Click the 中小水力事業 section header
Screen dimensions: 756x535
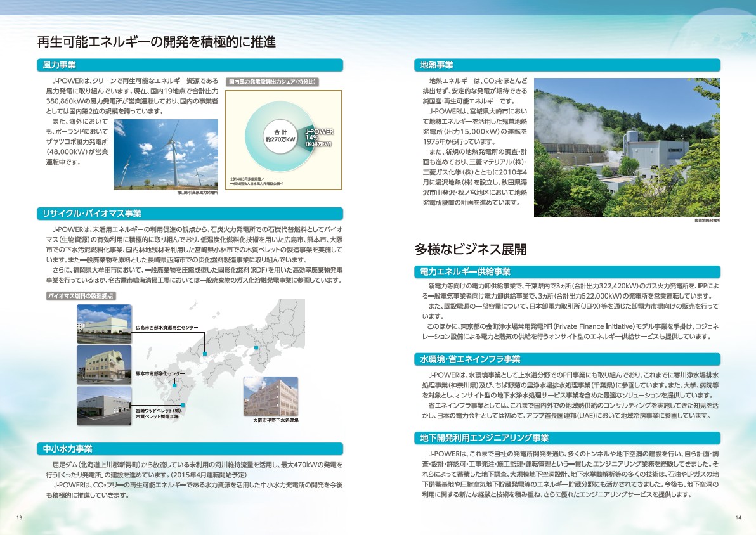190,449
